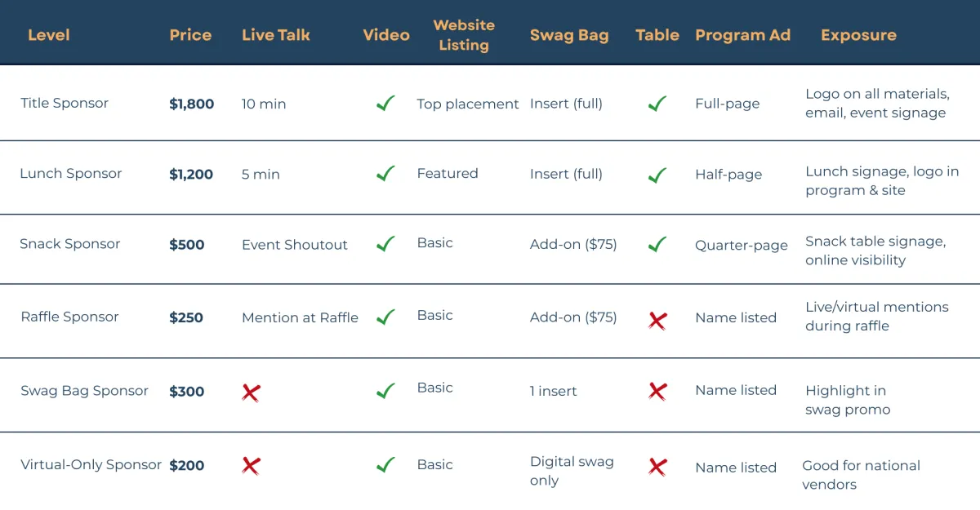Click the Price column header
Image resolution: width=980 pixels, height=510 pixels.
[x=190, y=35]
